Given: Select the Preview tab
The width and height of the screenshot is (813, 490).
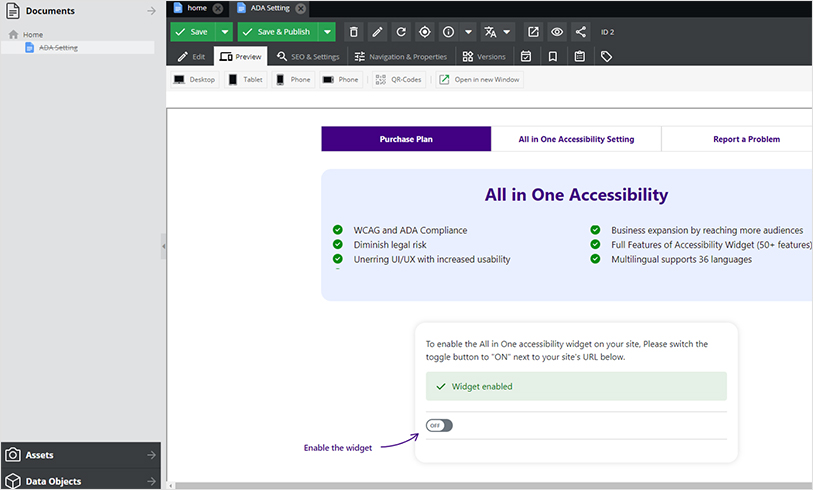Looking at the screenshot, I should click(241, 57).
